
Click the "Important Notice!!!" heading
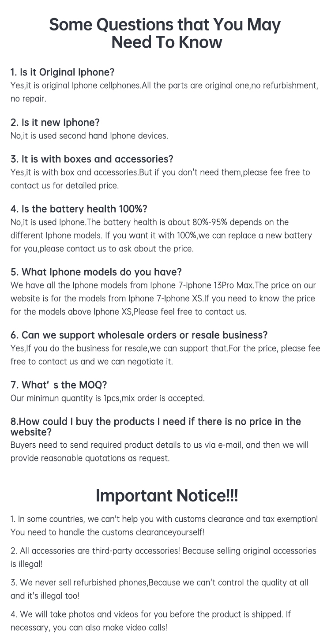tap(166, 495)
